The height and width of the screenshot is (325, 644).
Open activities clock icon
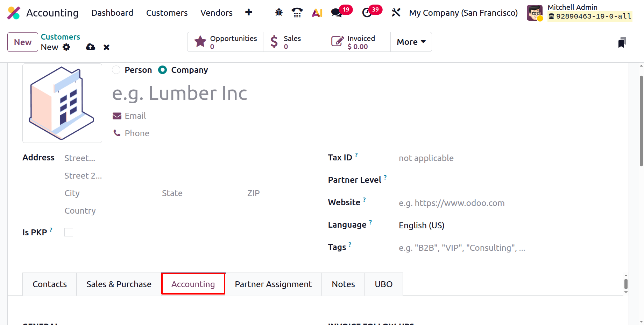coord(367,13)
